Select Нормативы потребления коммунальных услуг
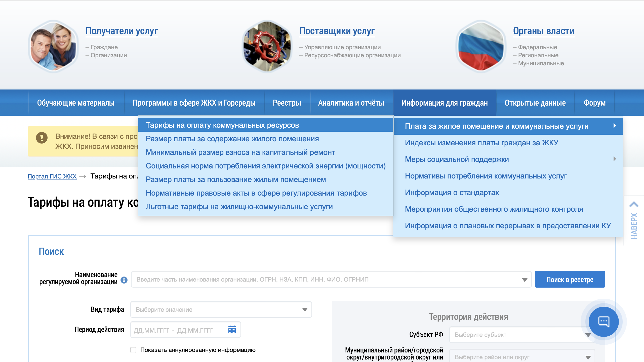644x362 pixels. coord(508,176)
